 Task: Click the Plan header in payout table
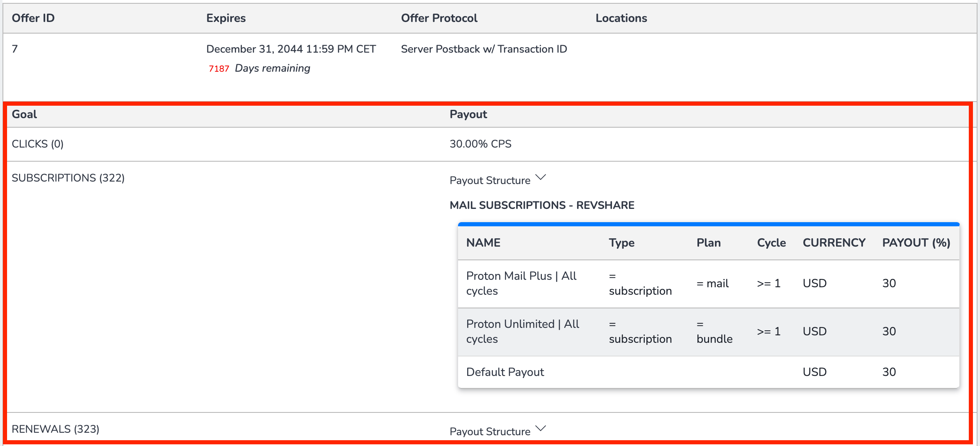(x=709, y=242)
